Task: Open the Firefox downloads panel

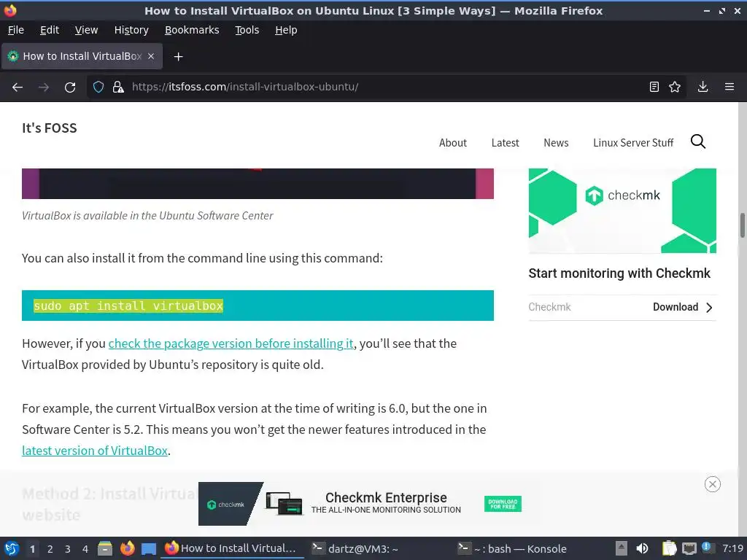Action: point(703,87)
